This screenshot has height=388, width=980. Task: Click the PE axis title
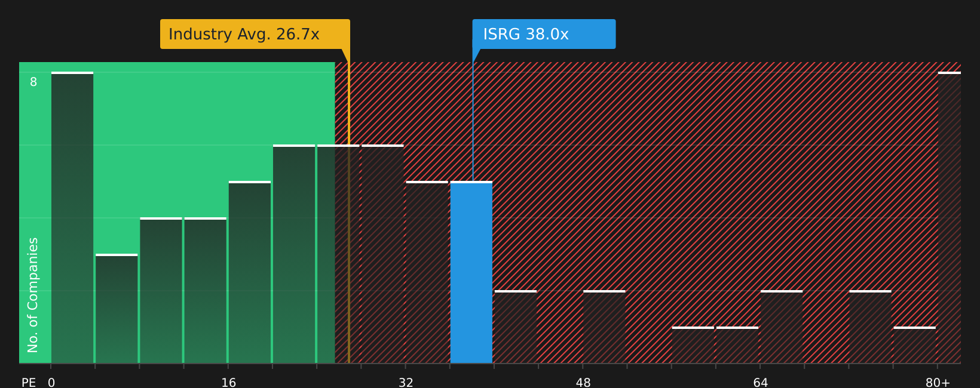(x=29, y=383)
